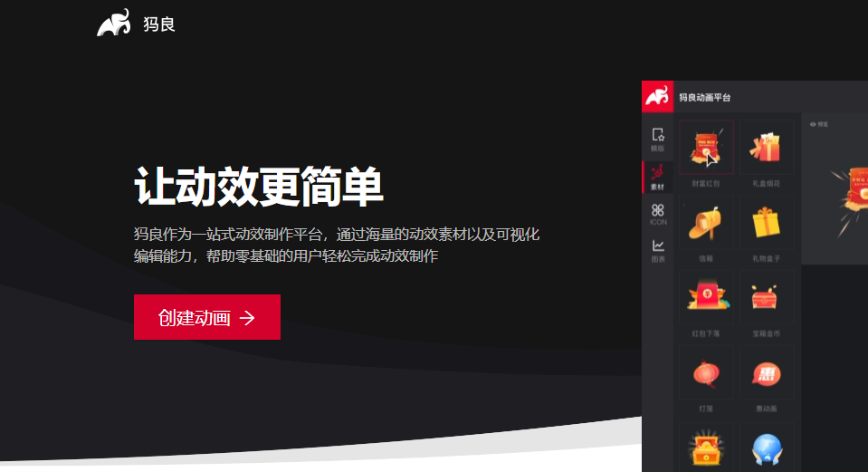868x472 pixels.
Task: Choose the 信箱 mailbox thumbnail
Action: click(706, 223)
